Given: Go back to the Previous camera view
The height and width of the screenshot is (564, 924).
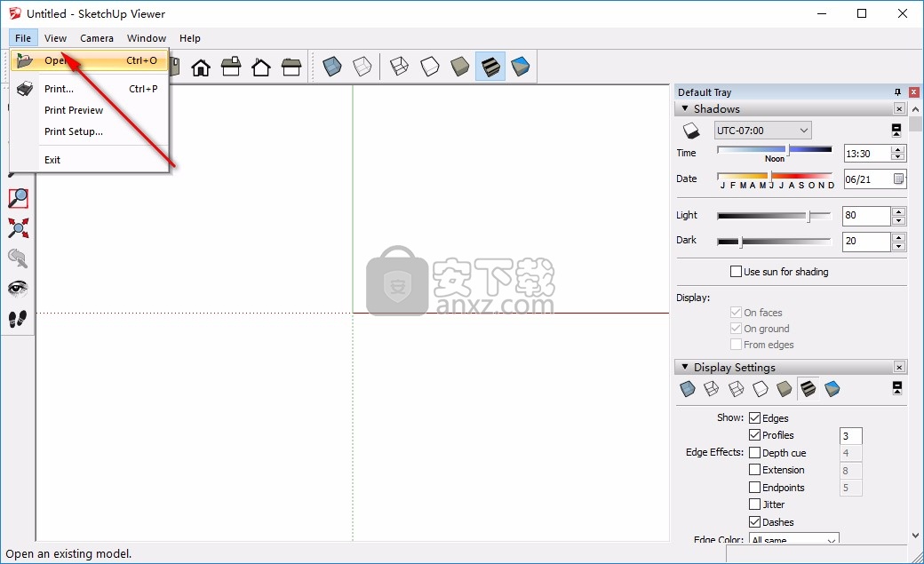Looking at the screenshot, I should click(x=19, y=258).
